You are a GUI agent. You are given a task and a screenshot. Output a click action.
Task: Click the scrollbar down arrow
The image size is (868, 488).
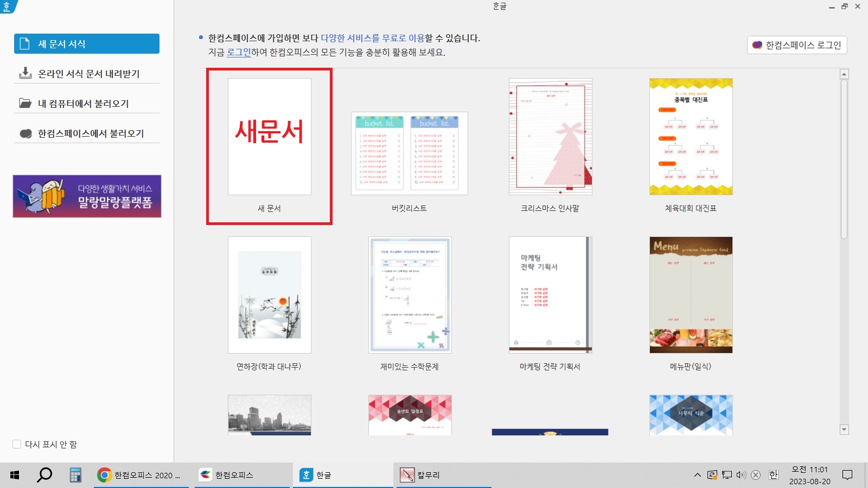844,431
